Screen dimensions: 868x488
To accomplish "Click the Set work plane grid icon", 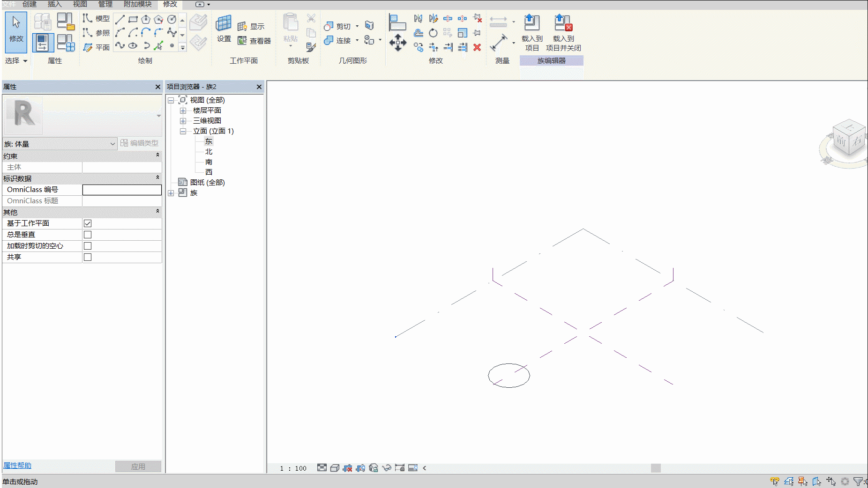I will [224, 23].
